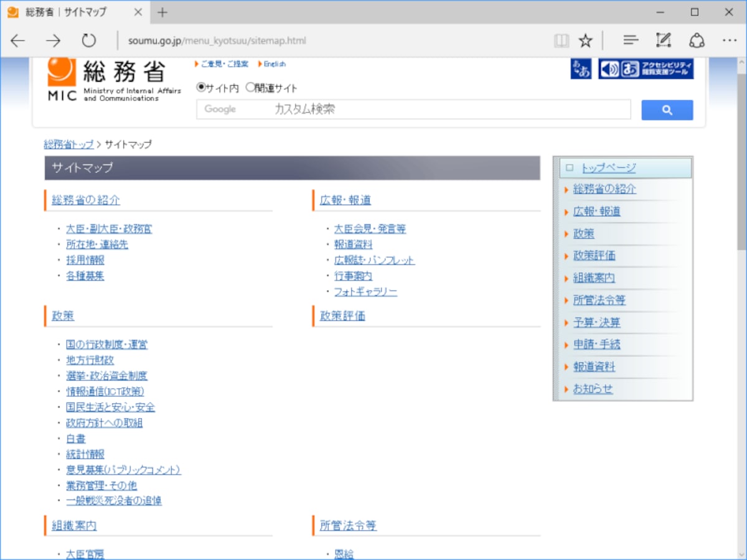Open 政策評価 in the side menu
The height and width of the screenshot is (560, 747).
click(x=594, y=256)
